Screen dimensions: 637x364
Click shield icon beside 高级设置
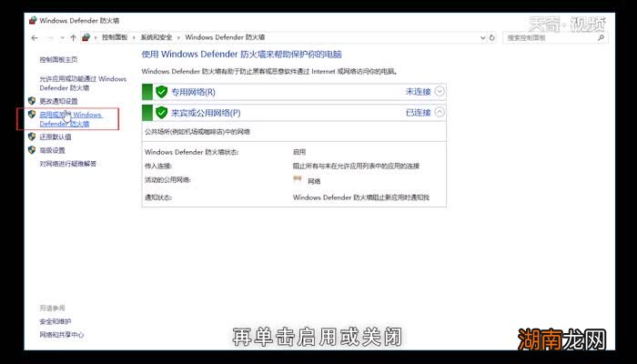32,150
